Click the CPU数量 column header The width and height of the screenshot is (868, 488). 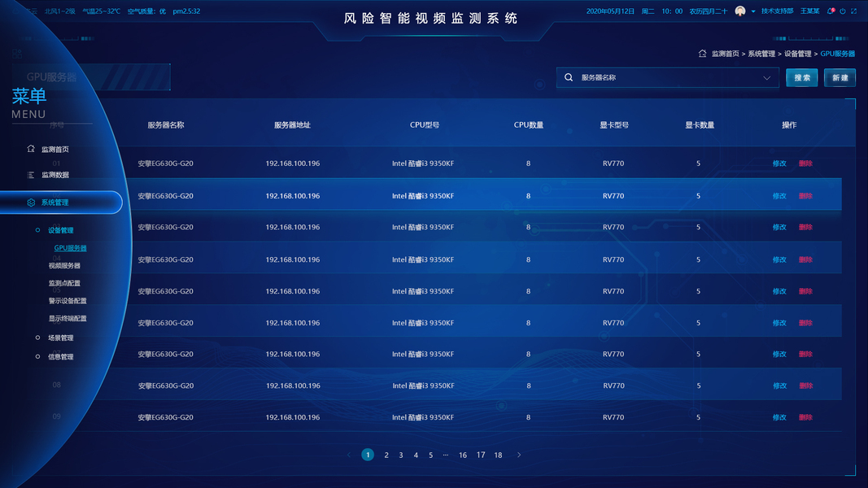[529, 125]
